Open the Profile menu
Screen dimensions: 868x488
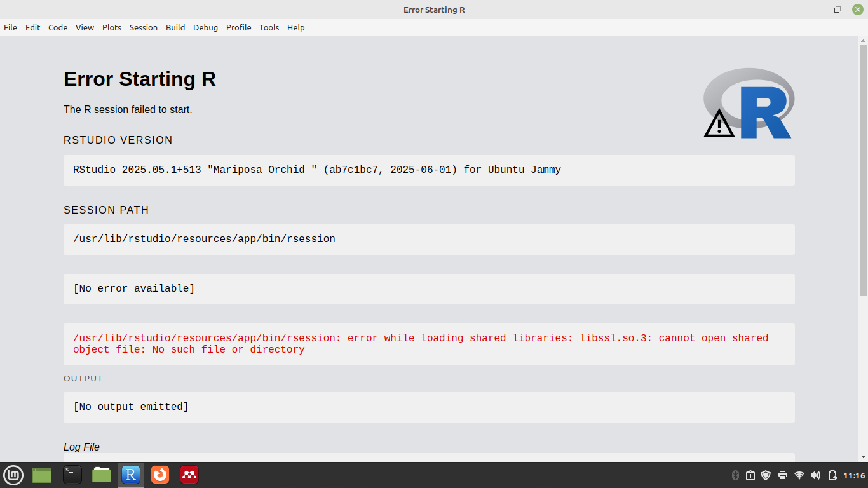[x=239, y=27]
